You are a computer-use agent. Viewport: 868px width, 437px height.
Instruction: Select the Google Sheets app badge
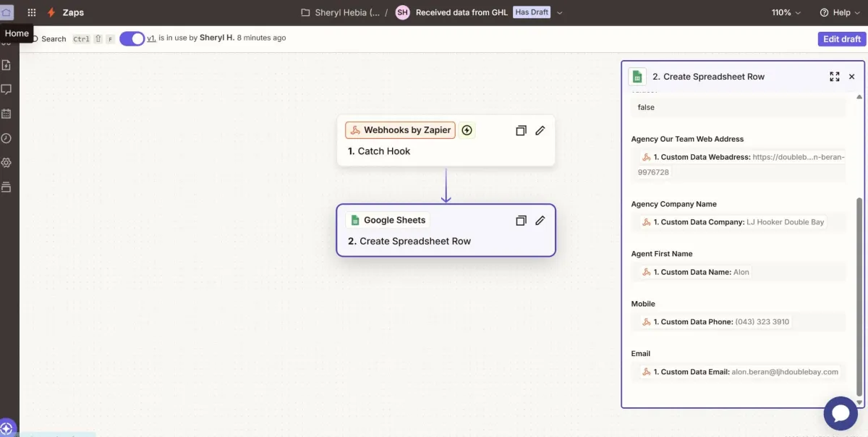387,220
